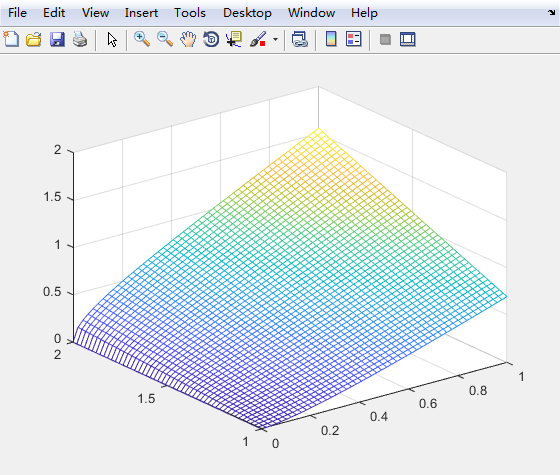Insert a colorbar using the toolbar icon
This screenshot has height=475, width=560.
(331, 39)
